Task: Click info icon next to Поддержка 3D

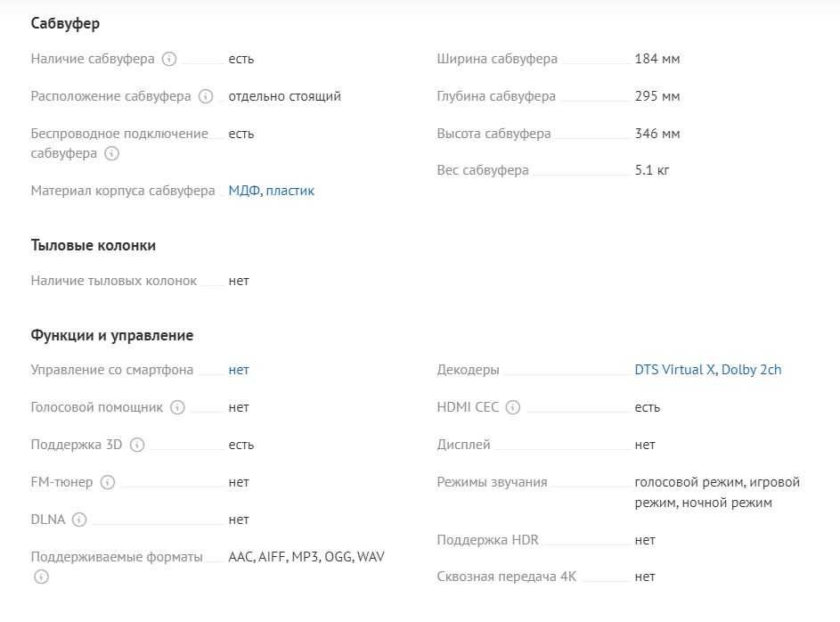Action: click(137, 446)
